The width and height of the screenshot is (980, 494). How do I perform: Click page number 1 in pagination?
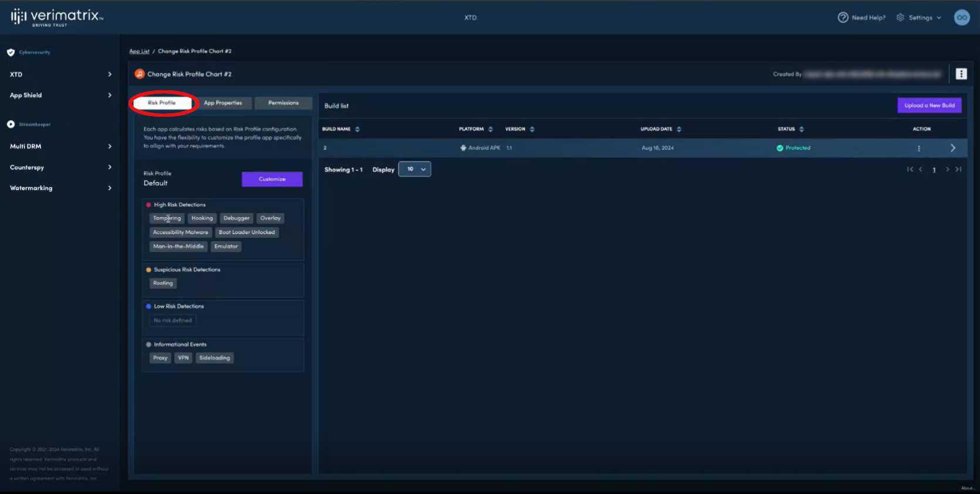tap(934, 170)
